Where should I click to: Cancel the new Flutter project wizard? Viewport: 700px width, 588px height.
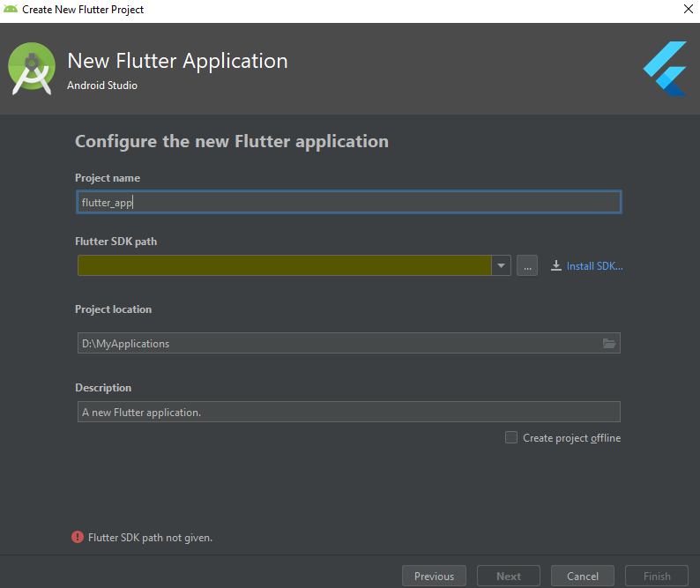(583, 576)
